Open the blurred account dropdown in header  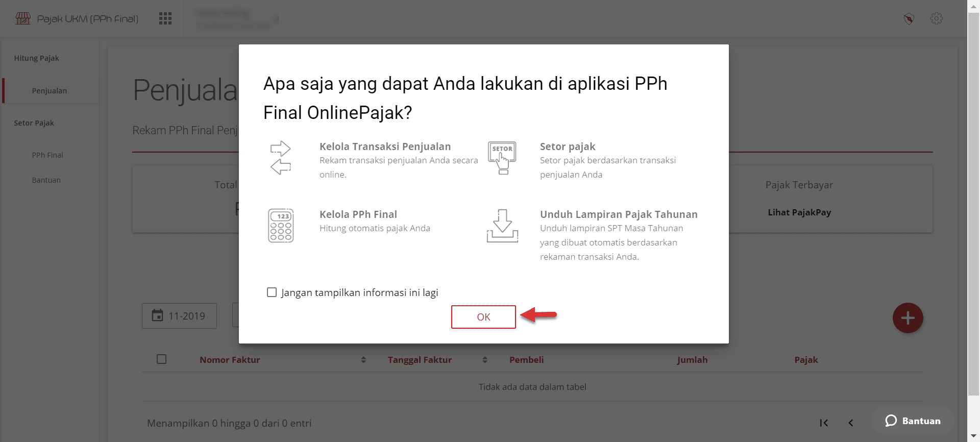(237, 19)
